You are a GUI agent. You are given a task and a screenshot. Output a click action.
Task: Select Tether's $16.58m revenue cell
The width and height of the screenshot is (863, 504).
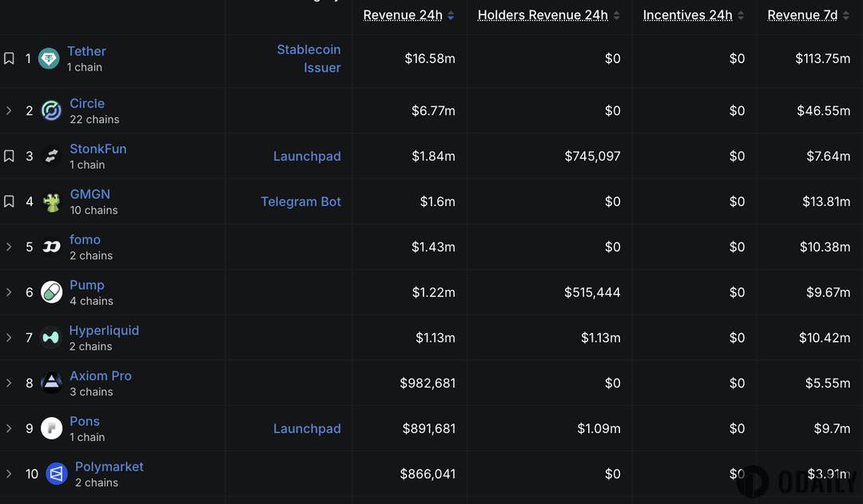pyautogui.click(x=430, y=58)
